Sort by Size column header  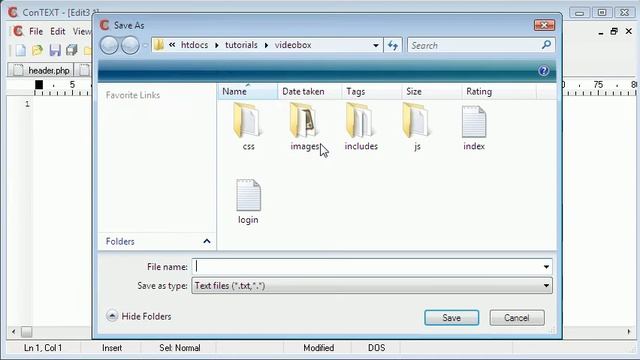(x=431, y=91)
